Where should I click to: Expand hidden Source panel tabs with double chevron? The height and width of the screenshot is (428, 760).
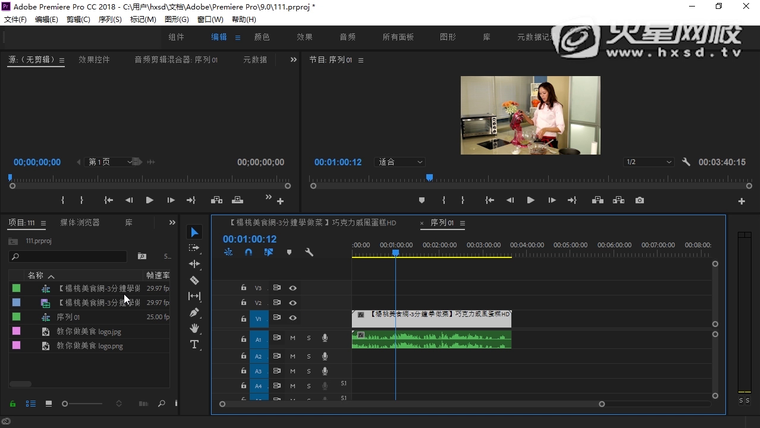tap(293, 60)
